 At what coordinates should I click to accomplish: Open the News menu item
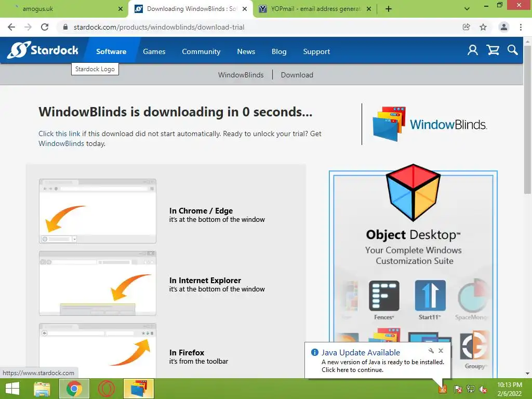(246, 51)
